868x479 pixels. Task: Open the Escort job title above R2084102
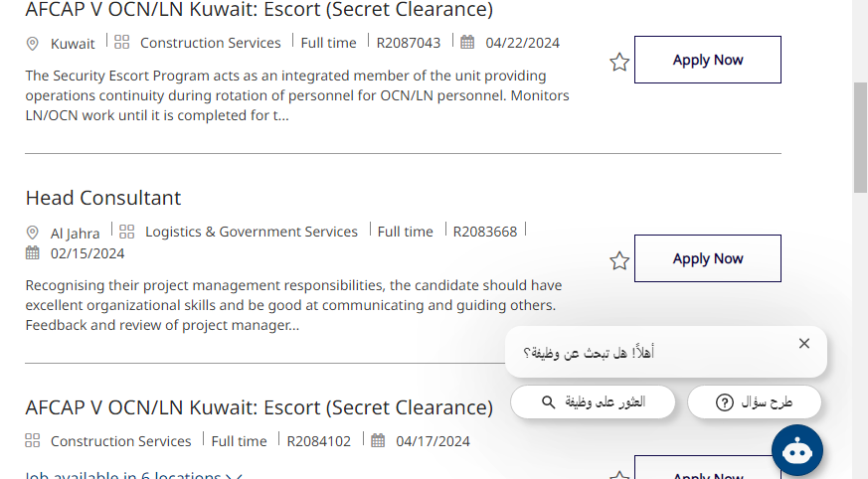(259, 407)
